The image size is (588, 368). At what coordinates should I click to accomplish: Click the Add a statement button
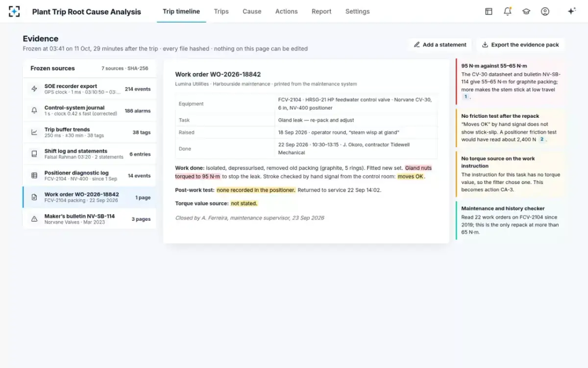[440, 45]
